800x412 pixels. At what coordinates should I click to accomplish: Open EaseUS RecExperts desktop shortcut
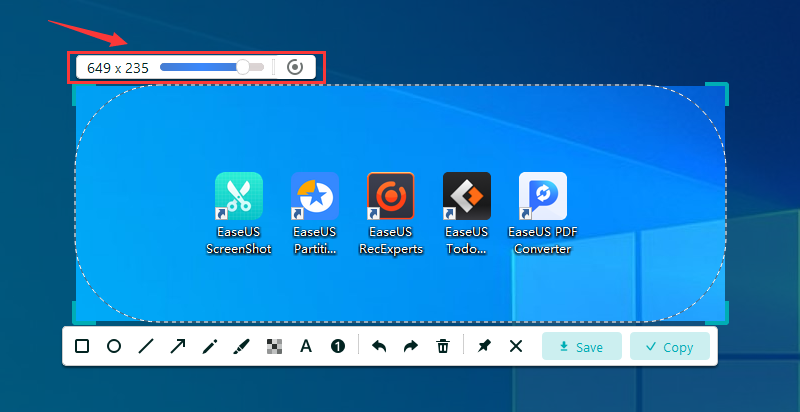[x=391, y=213]
